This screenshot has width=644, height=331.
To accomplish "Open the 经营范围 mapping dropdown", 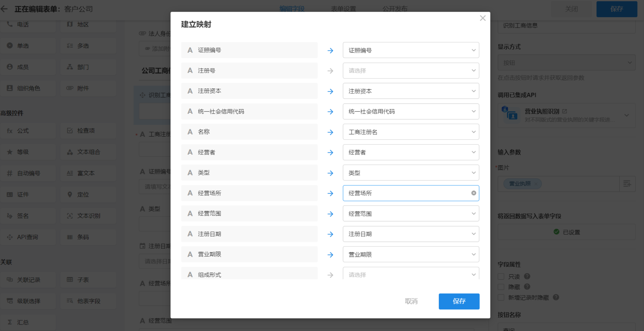I will (411, 213).
